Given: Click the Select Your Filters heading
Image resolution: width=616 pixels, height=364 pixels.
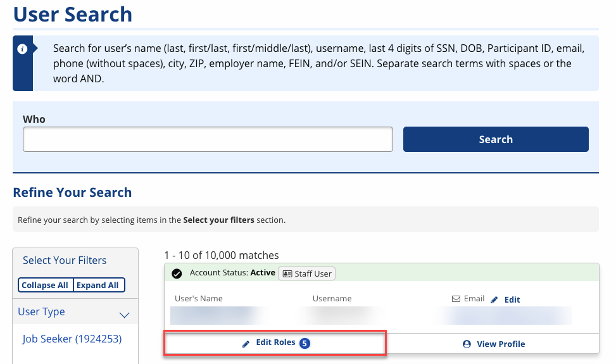Looking at the screenshot, I should click(65, 260).
